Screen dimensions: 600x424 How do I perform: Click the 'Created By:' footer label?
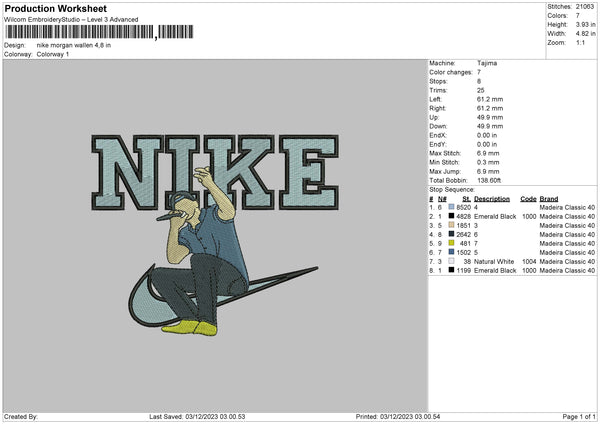21,416
